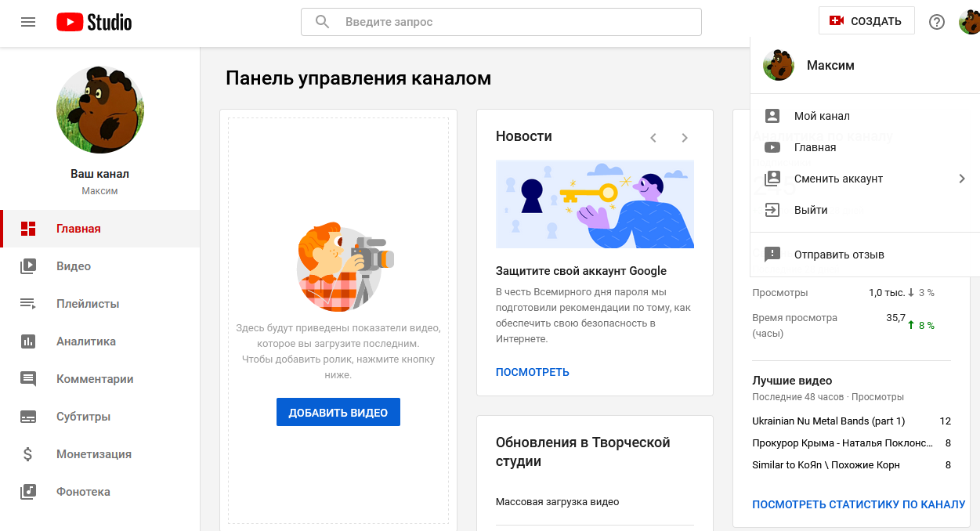Select Отправить отзыв menu entry
The width and height of the screenshot is (980, 531).
(x=865, y=255)
